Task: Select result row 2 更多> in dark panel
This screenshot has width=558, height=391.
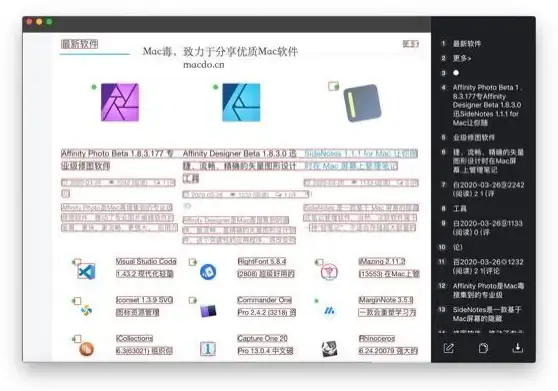Action: click(x=462, y=58)
